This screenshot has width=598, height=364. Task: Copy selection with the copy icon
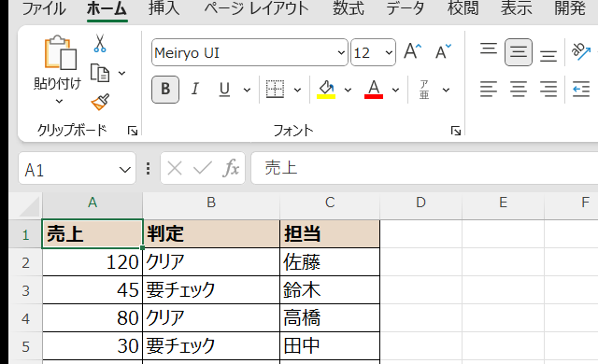(x=100, y=73)
